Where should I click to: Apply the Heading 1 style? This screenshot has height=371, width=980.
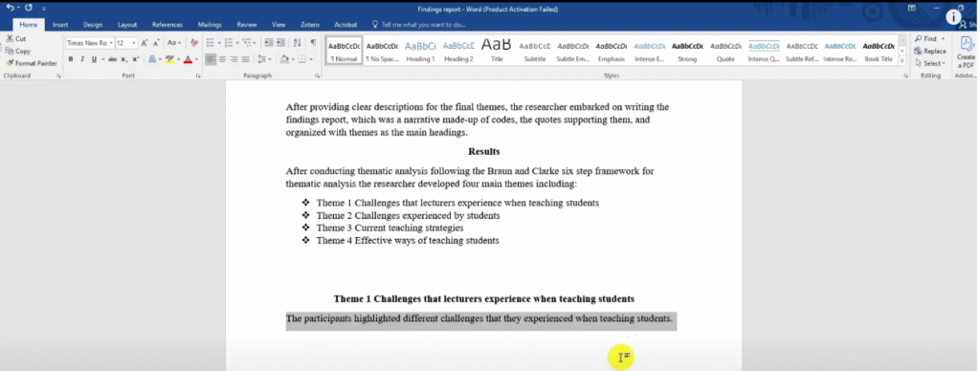[421, 52]
